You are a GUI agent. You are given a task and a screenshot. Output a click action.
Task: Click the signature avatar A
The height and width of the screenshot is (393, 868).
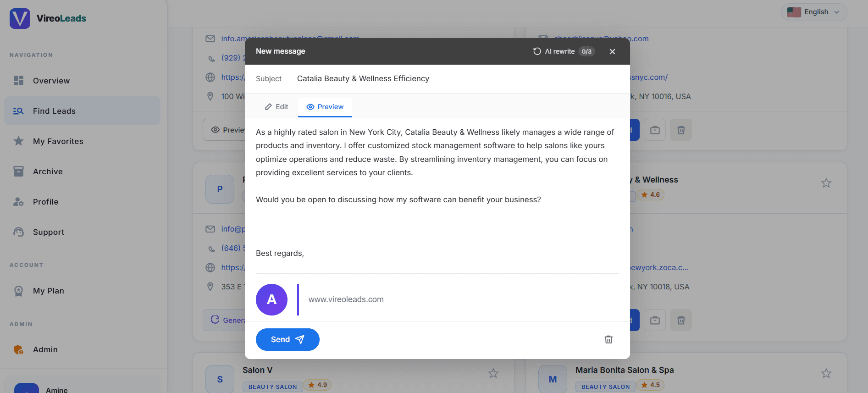(x=271, y=299)
